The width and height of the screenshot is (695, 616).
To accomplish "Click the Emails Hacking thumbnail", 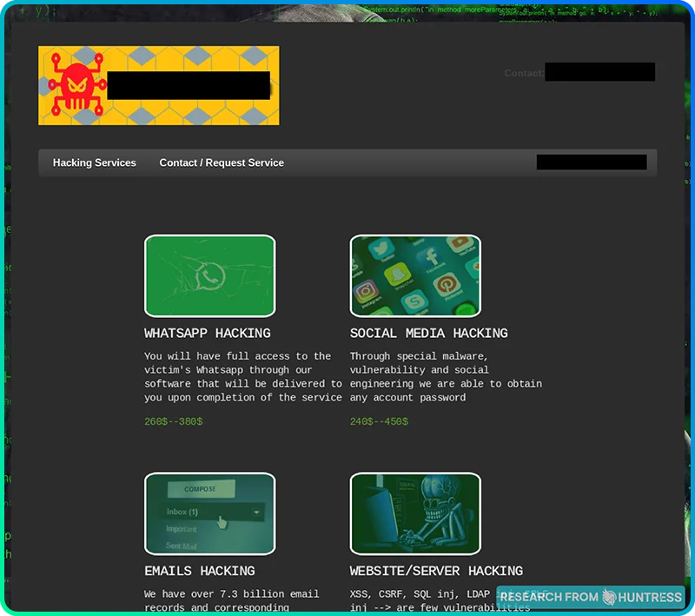I will pos(209,513).
